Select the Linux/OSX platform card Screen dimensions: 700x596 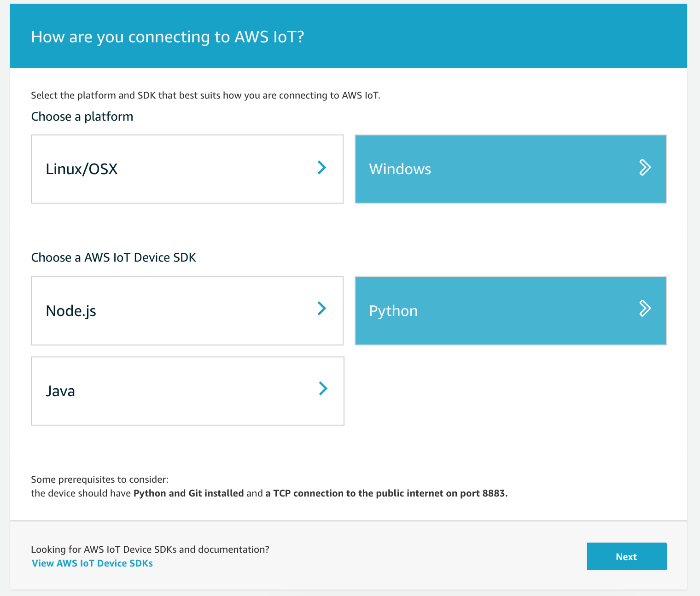coord(187,169)
